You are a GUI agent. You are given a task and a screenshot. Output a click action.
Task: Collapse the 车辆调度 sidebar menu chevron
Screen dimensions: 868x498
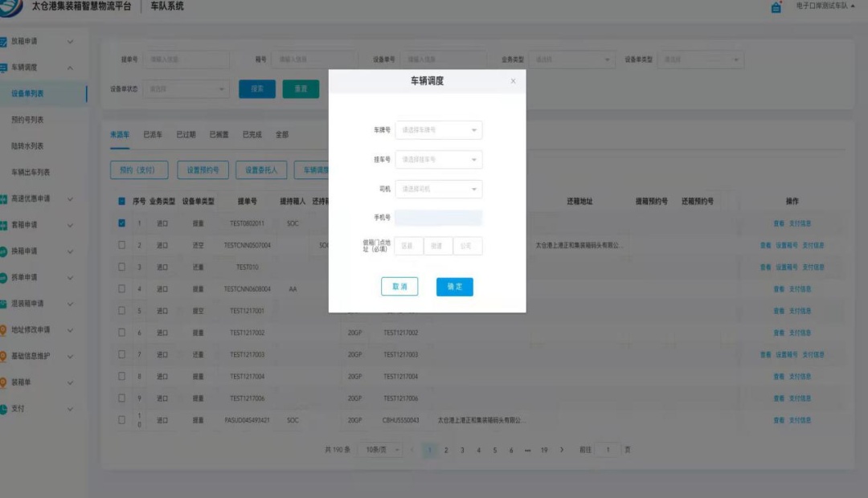pyautogui.click(x=70, y=68)
